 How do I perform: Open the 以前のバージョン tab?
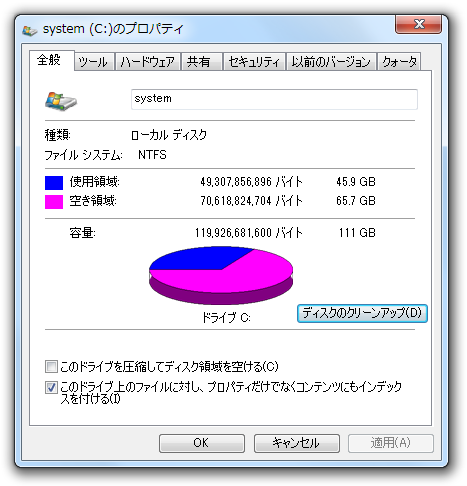point(331,62)
